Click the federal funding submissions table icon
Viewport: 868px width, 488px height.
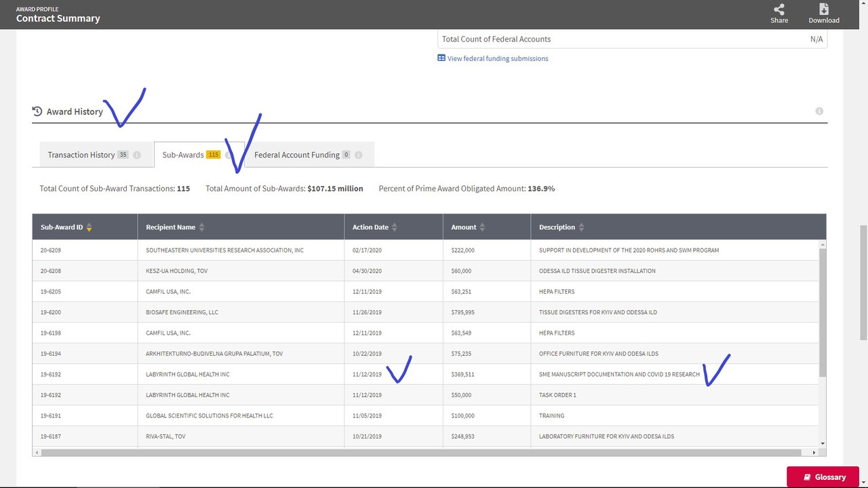point(441,58)
